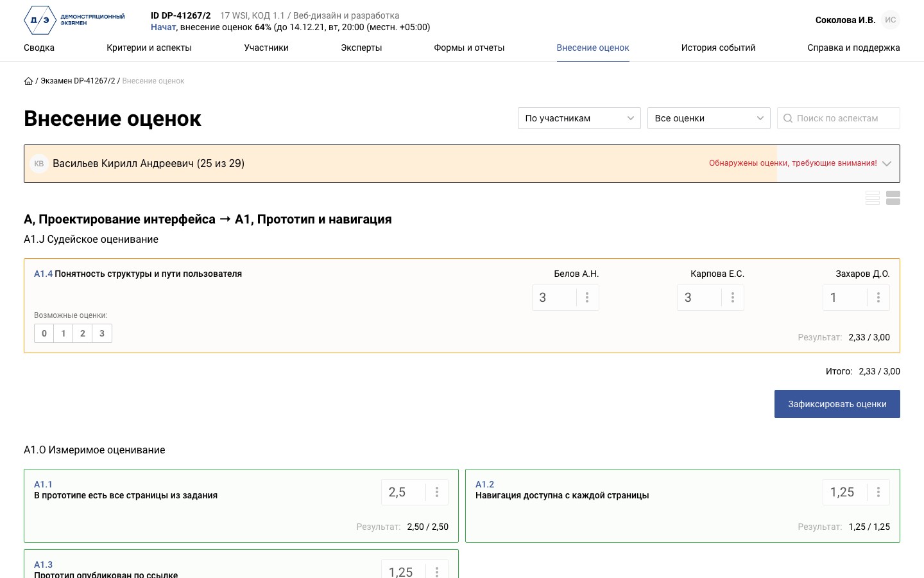Click Белов А.Н. score field showing 3
924x578 pixels.
554,297
